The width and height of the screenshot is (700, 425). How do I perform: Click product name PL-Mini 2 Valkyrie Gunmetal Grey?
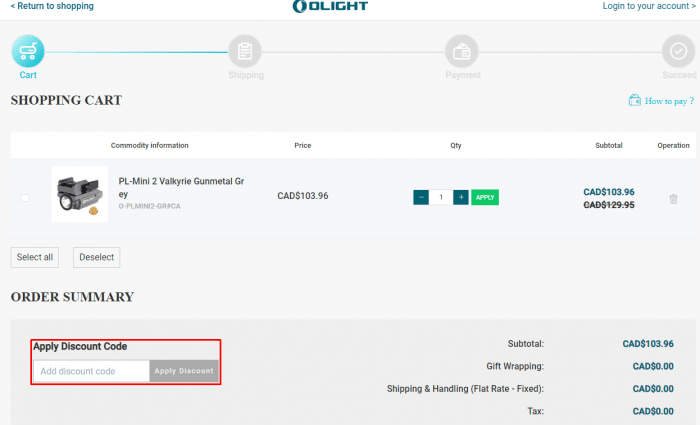[181, 188]
